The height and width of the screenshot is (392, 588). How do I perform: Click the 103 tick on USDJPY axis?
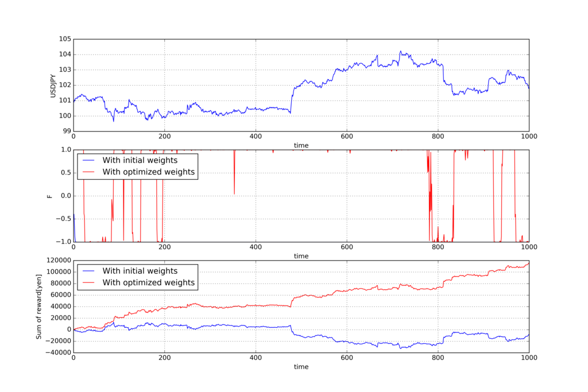pos(65,69)
